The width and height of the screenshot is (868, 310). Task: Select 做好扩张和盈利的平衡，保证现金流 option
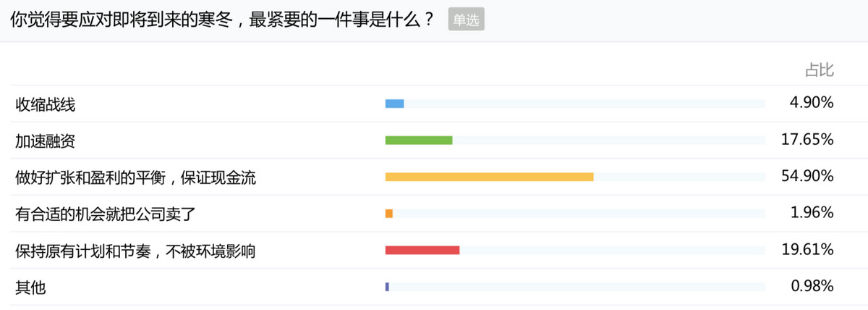pos(136,177)
